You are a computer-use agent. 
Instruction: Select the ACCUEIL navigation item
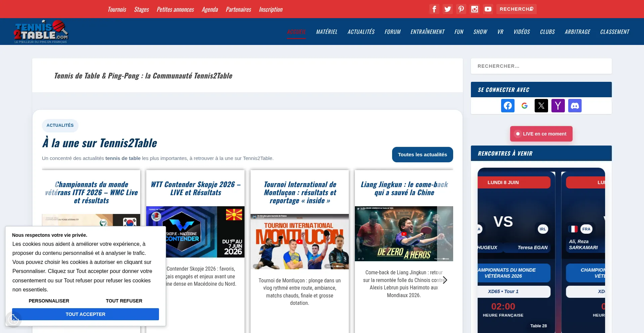pyautogui.click(x=296, y=32)
